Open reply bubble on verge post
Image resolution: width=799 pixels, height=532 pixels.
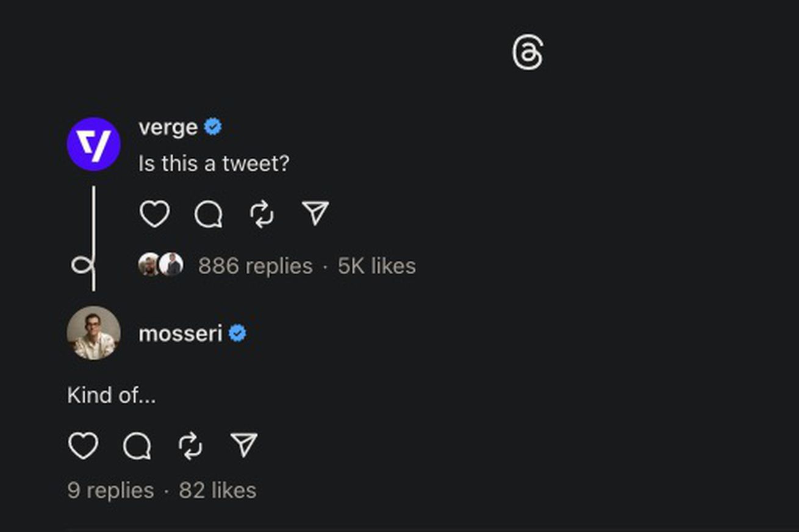209,215
